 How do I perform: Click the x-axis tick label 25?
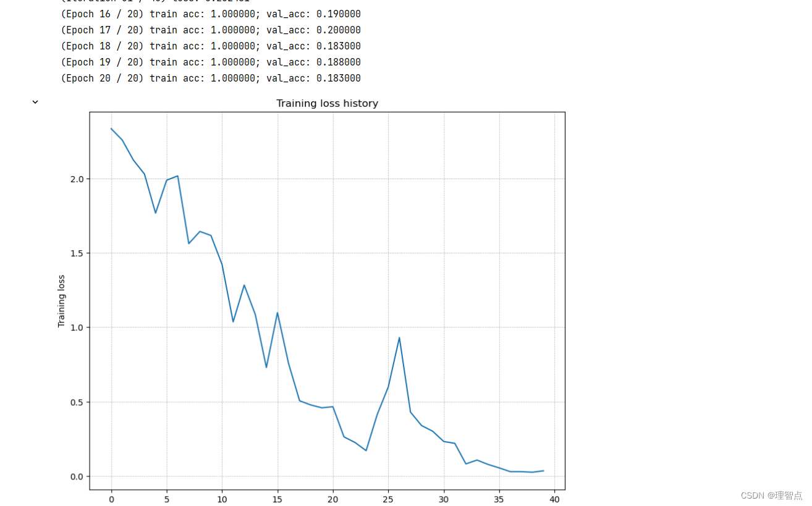pyautogui.click(x=388, y=499)
